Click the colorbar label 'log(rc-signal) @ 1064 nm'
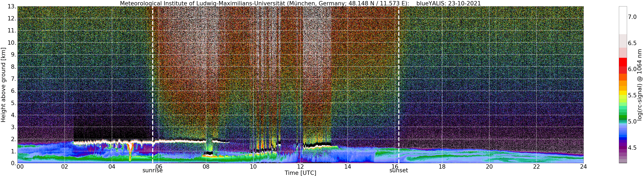This screenshot has width=644, height=177. click(639, 85)
